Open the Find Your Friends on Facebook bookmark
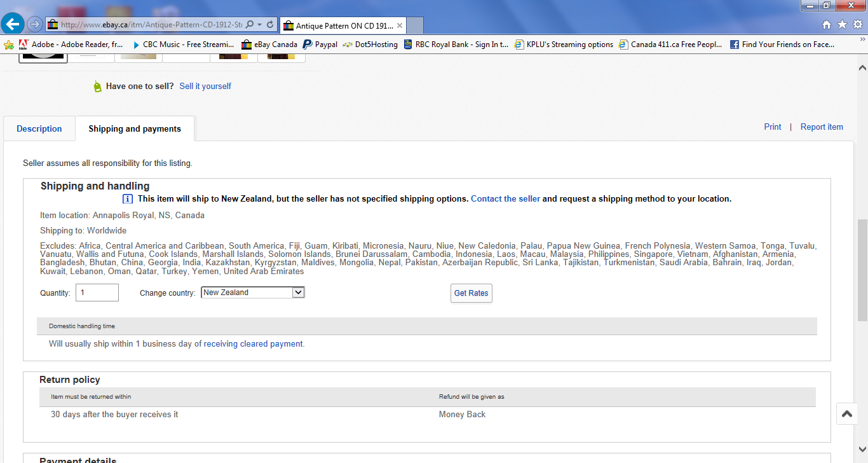The image size is (868, 463). (782, 45)
